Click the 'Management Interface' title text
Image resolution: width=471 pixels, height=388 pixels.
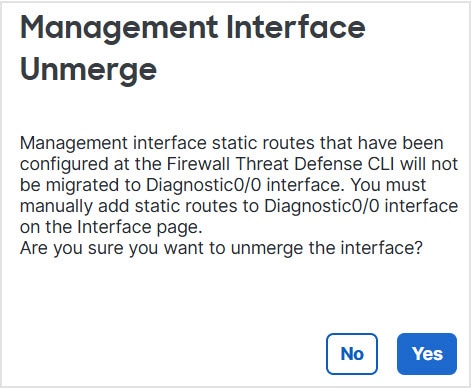193,28
